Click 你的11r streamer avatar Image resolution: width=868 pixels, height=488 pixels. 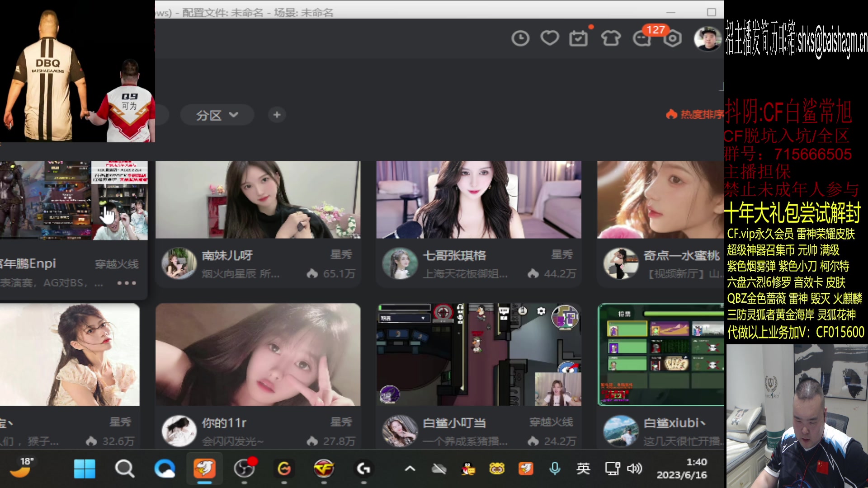(179, 431)
